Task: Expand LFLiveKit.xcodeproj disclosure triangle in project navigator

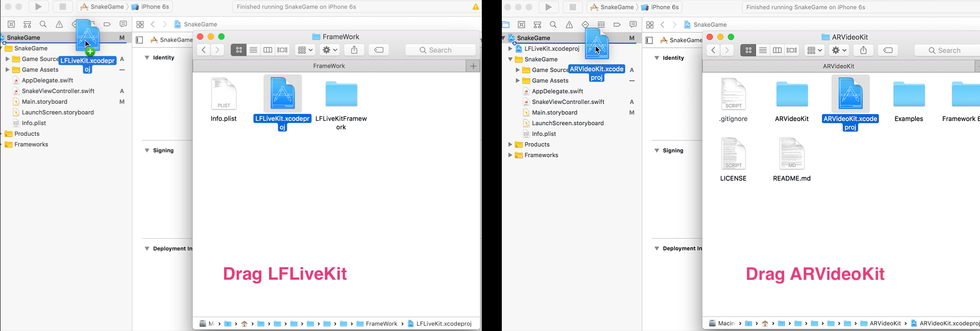Action: 510,49
